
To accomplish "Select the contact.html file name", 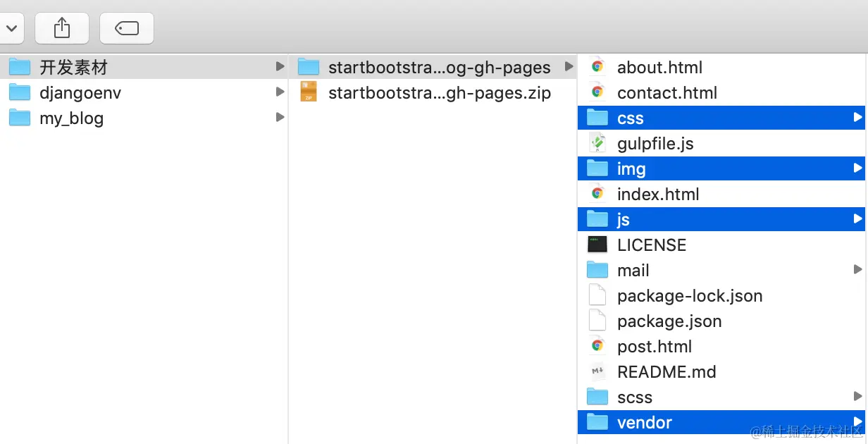I will (667, 93).
